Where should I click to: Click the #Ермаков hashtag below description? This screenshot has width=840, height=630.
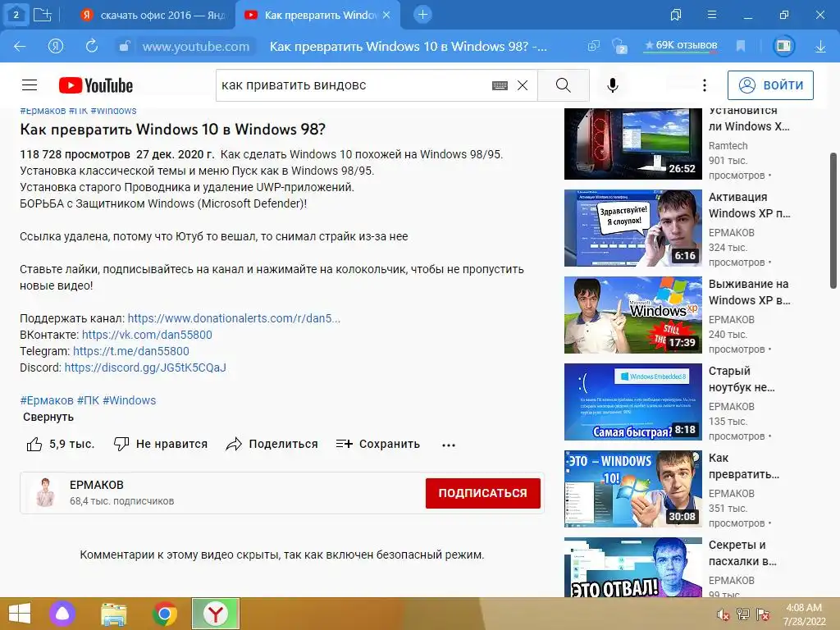coord(47,400)
